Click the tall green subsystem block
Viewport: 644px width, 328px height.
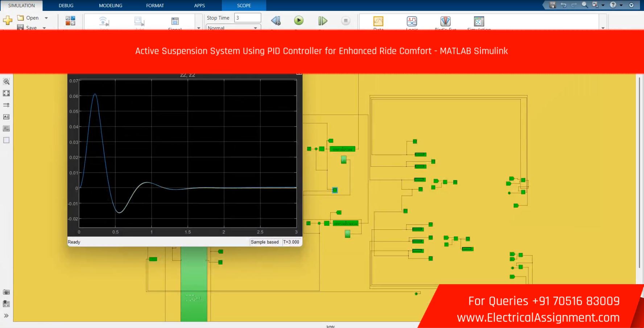(194, 284)
